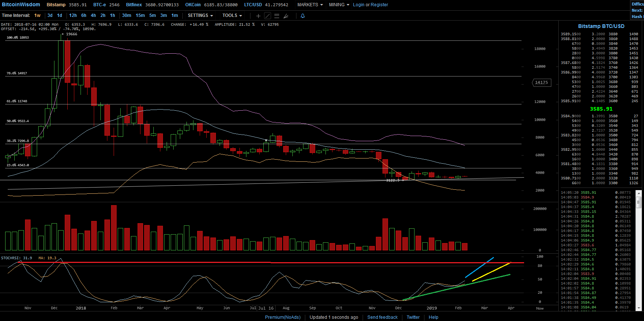644x321 pixels.
Task: Click the trades list scrollbar thumb
Action: point(639,202)
